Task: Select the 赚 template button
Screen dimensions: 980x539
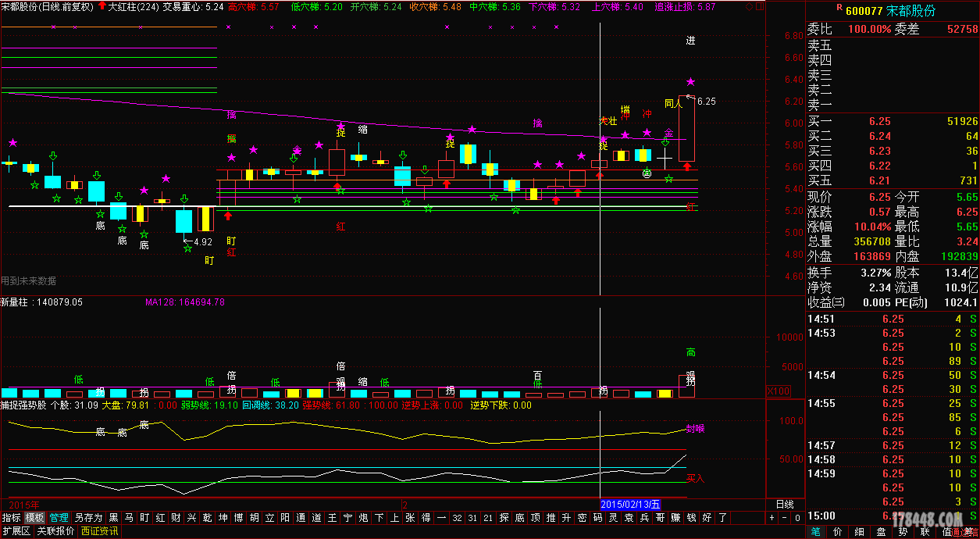Action: click(x=675, y=517)
